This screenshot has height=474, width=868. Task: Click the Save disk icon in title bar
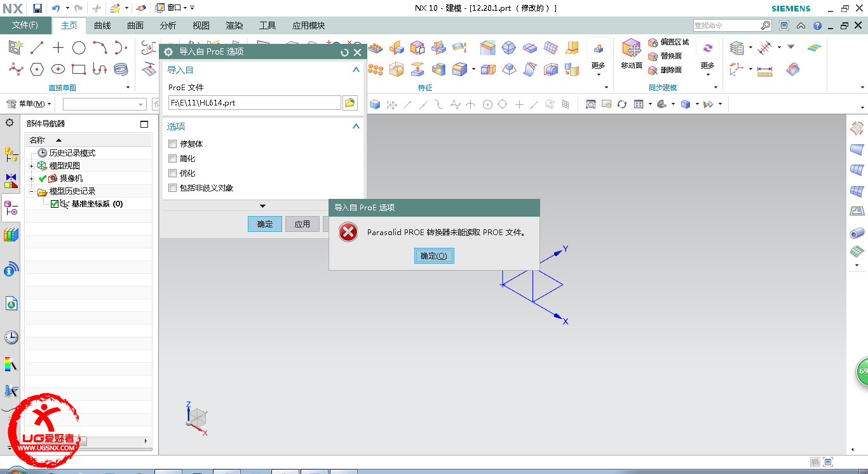(x=37, y=8)
